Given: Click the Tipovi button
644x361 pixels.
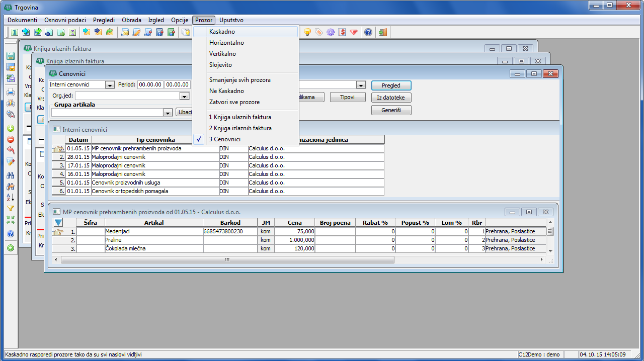Looking at the screenshot, I should (348, 97).
